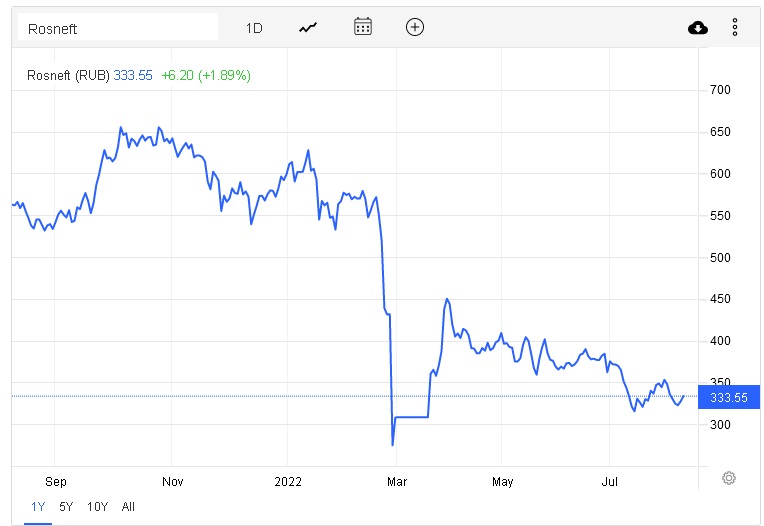
Task: Download chart data via cloud icon
Action: (698, 28)
